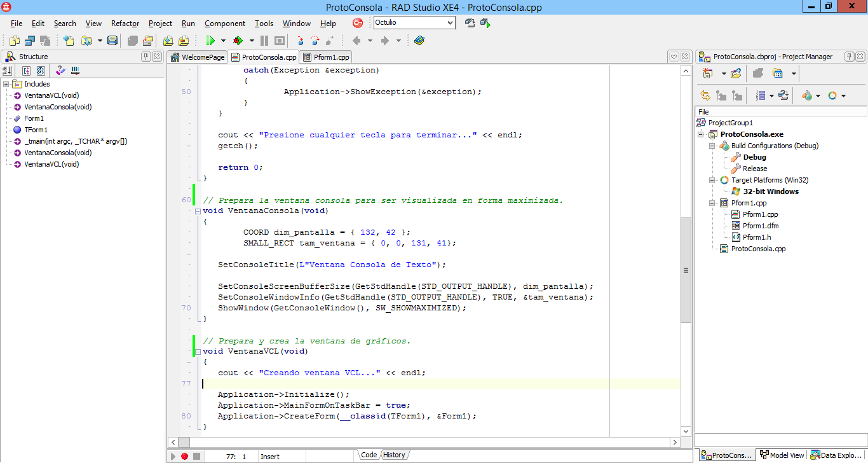This screenshot has width=868, height=463.
Task: Click the green Run arrow icon
Action: coord(210,41)
